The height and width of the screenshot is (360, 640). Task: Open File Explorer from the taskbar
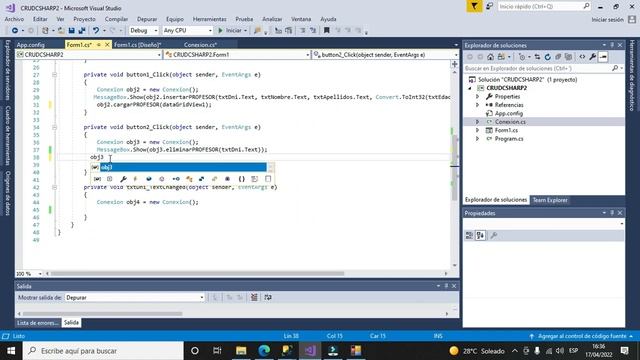pyautogui.click(x=241, y=351)
